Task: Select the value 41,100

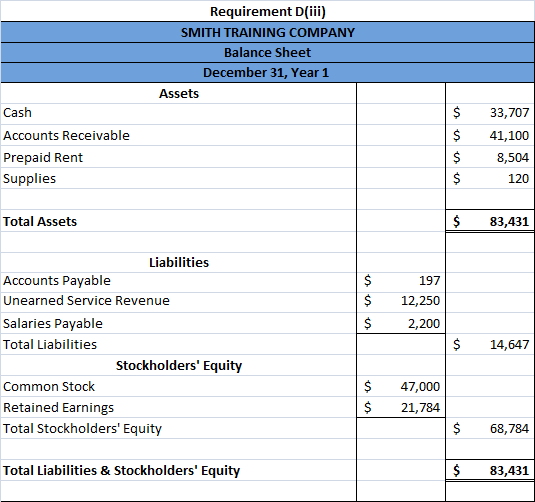Action: pos(509,135)
